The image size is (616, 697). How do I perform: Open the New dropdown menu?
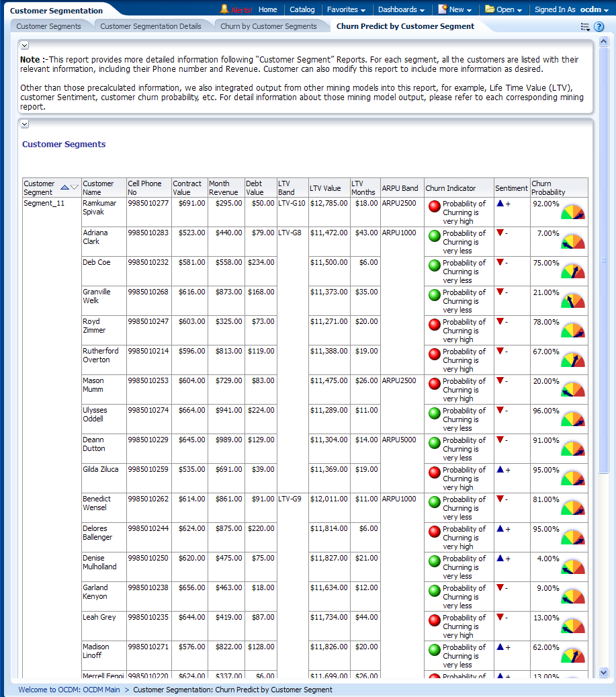tap(455, 10)
